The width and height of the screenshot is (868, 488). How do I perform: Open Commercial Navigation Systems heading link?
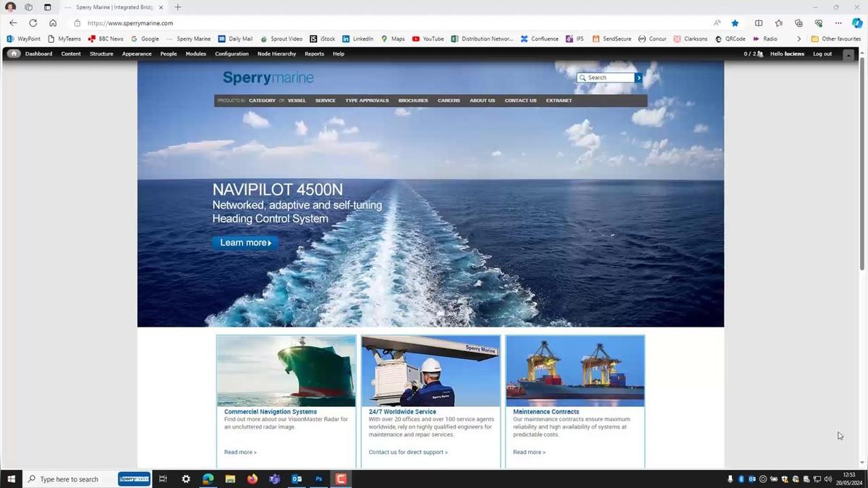point(271,412)
